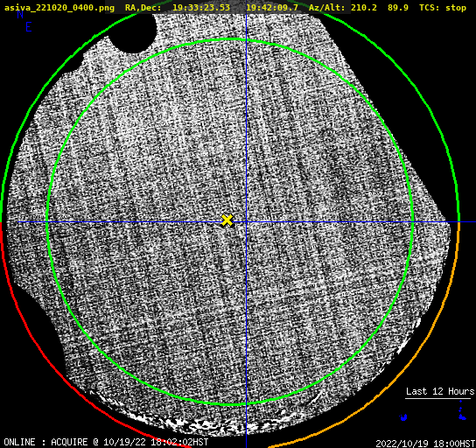Click the yellow X telescope pointing marker

227,220
